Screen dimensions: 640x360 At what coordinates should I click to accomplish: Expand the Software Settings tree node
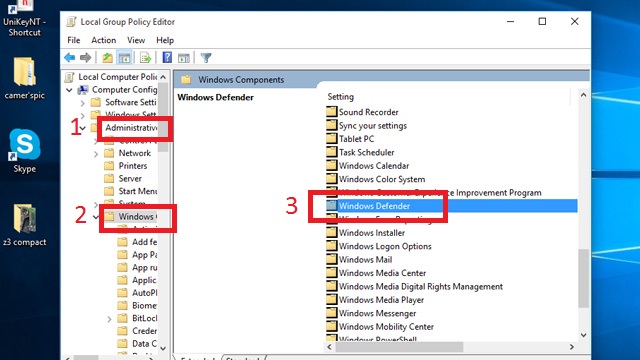[83, 102]
